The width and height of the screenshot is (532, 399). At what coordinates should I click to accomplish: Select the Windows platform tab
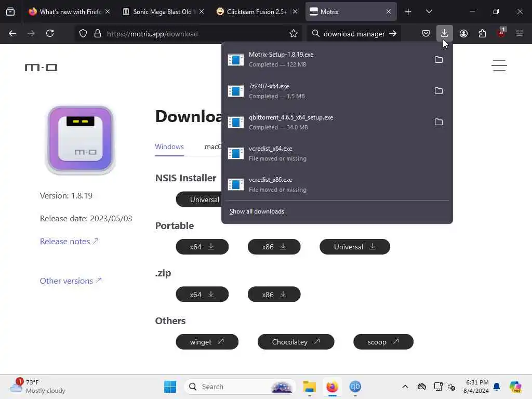[169, 147]
